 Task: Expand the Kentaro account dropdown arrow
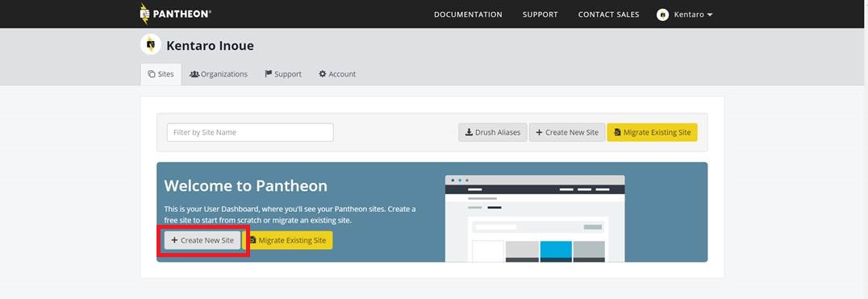coord(710,15)
